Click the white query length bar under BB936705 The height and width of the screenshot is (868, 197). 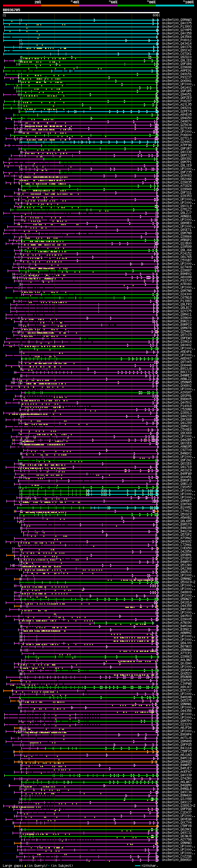[81, 13]
